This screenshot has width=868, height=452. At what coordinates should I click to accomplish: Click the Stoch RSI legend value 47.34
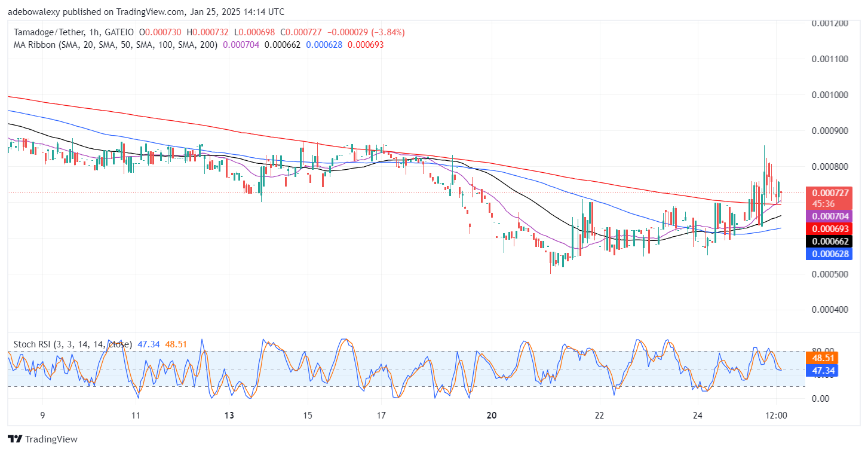pyautogui.click(x=148, y=344)
